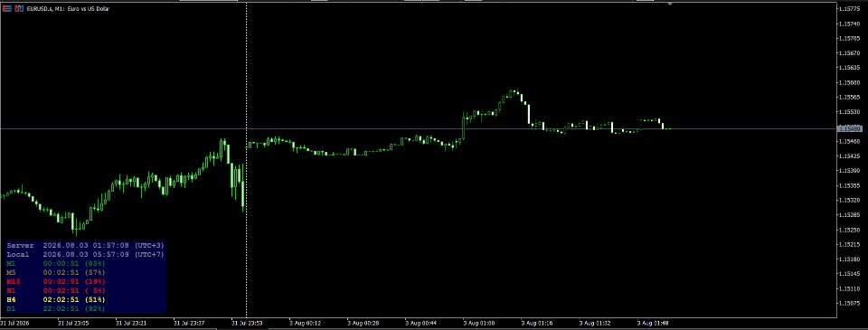This screenshot has height=330, width=868.
Task: Toggle the One Click Trading panel icon
Action: 19,9
